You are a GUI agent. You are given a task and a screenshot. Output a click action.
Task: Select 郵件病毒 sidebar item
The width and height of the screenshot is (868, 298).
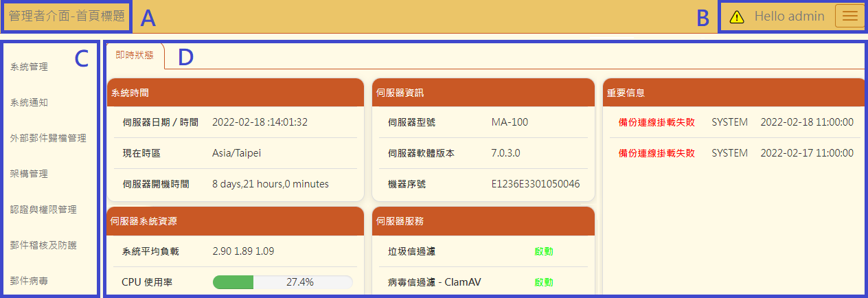(x=29, y=281)
